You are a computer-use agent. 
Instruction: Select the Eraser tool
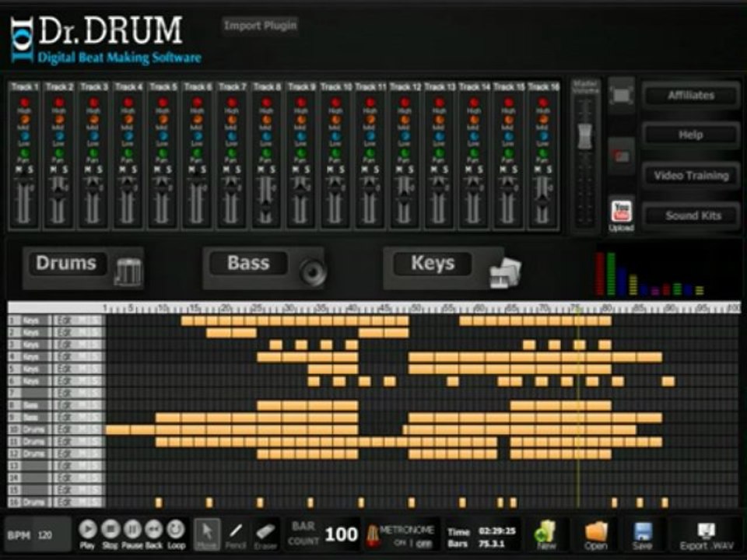[x=265, y=534]
